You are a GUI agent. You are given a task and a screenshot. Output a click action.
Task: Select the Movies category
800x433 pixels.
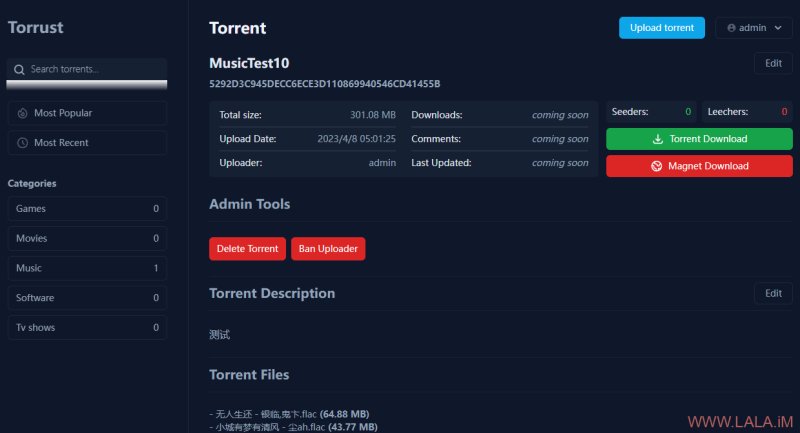(x=87, y=238)
